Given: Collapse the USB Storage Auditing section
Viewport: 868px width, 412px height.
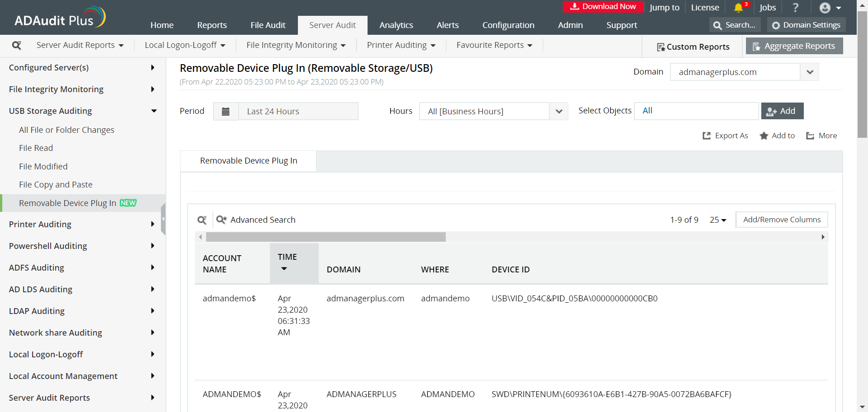Looking at the screenshot, I should click(x=154, y=111).
